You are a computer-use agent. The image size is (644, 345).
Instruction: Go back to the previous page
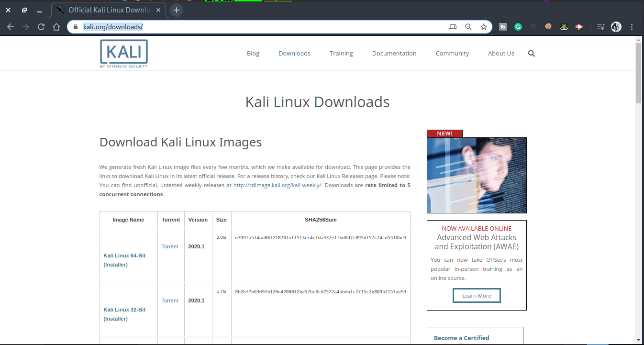point(11,27)
